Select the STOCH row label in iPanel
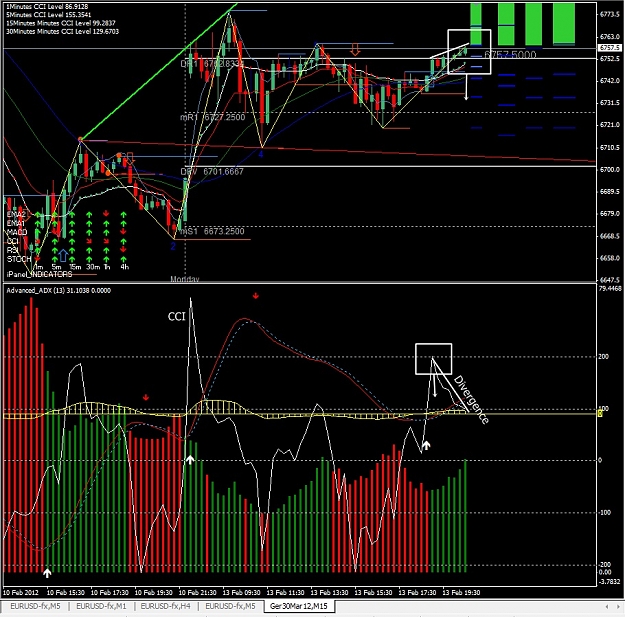The width and height of the screenshot is (625, 617). coord(19,259)
